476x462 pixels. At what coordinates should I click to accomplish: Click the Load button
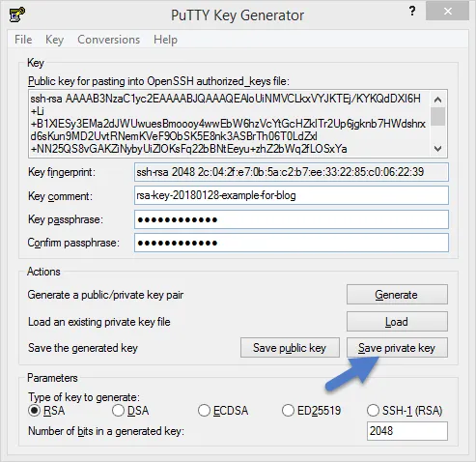click(x=397, y=322)
